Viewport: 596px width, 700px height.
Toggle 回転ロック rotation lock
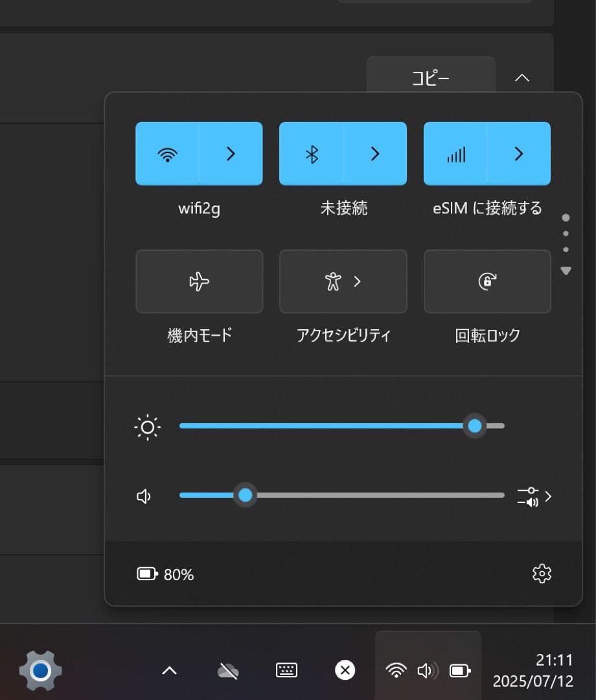click(x=487, y=281)
